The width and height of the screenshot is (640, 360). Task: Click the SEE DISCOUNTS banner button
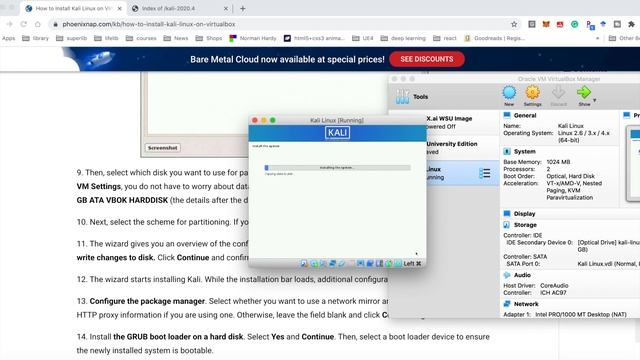coord(427,59)
